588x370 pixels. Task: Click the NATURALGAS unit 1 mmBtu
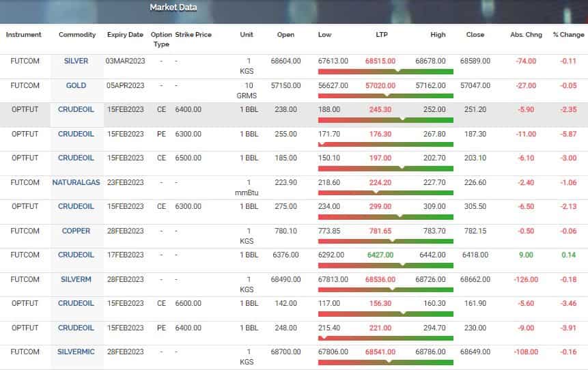click(x=247, y=188)
